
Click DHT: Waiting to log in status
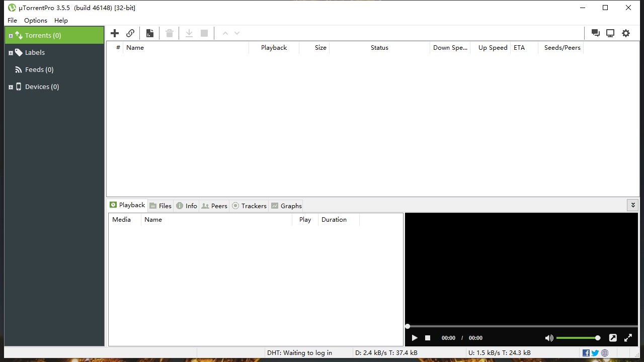point(299,353)
